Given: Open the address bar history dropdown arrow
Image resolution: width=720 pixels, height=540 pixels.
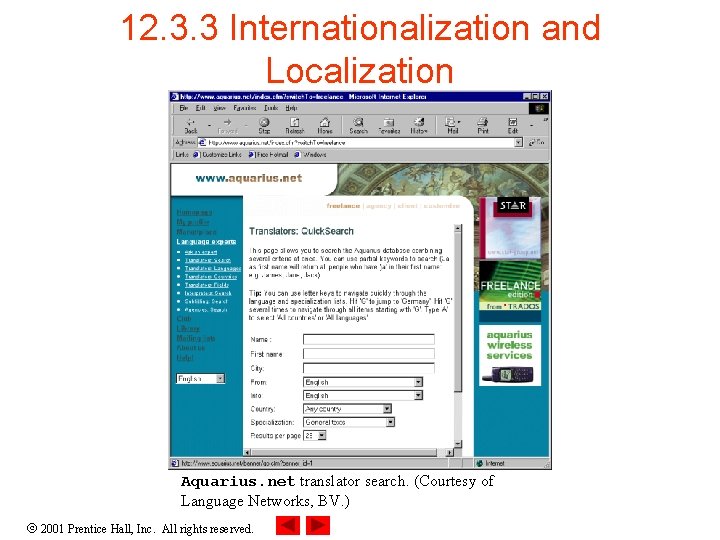Looking at the screenshot, I should (x=518, y=143).
